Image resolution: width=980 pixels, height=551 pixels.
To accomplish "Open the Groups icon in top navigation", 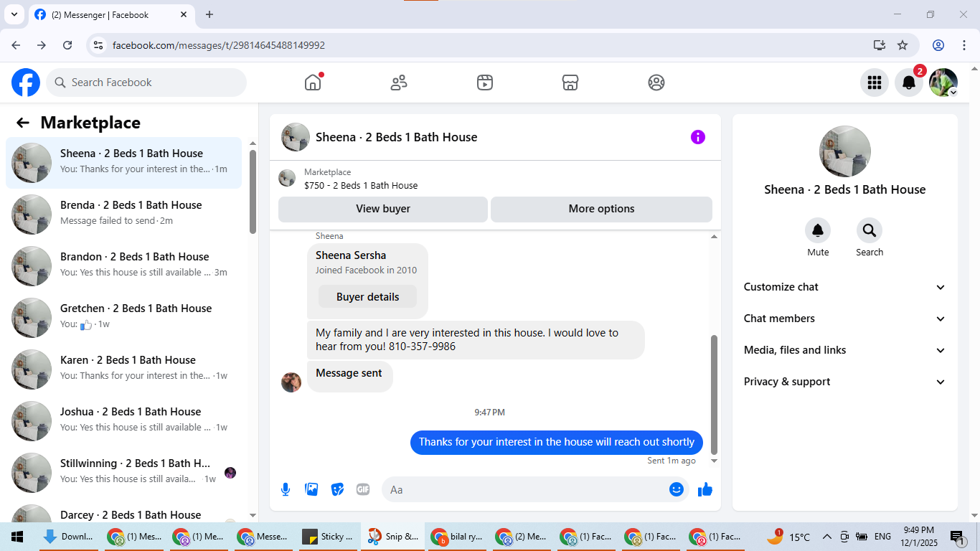I will pyautogui.click(x=656, y=83).
